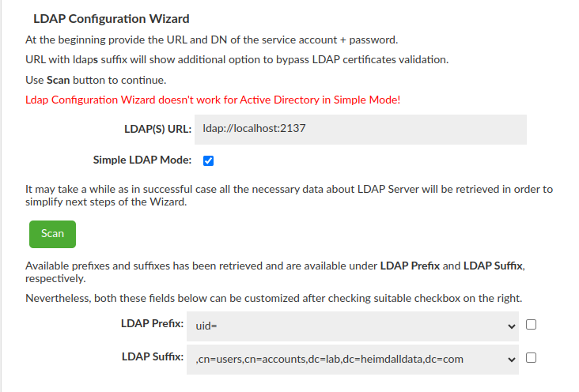579x392 pixels.
Task: Click bold "LDAP Suffix" in the description paragraph
Action: point(493,266)
